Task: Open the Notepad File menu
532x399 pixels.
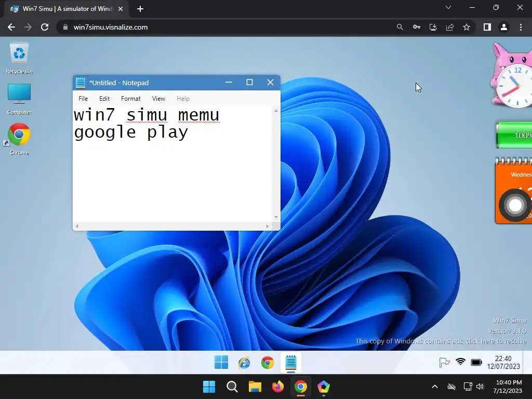Action: [83, 98]
